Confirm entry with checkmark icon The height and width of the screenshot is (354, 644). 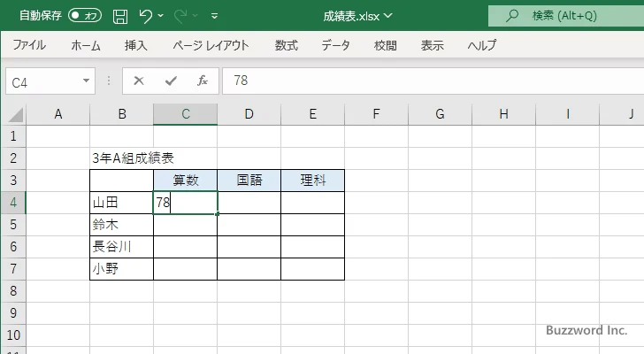point(171,81)
